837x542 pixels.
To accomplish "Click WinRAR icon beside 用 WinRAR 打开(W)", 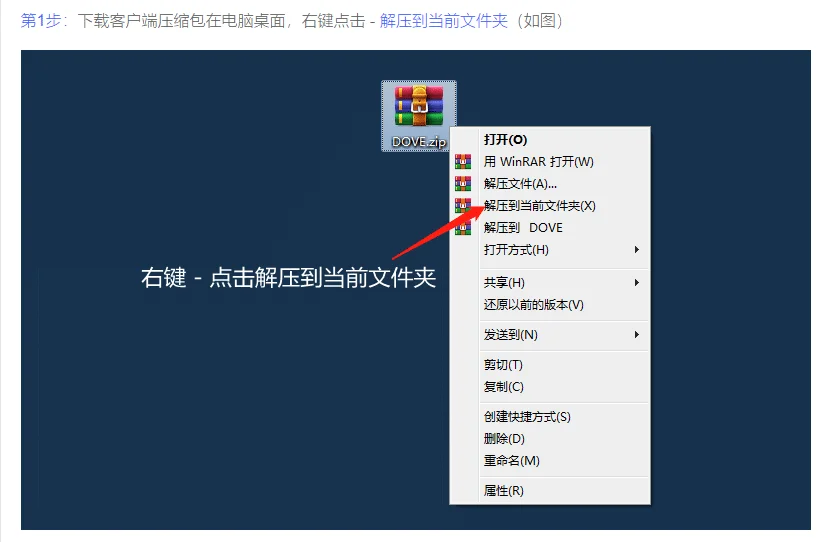I will pyautogui.click(x=462, y=162).
